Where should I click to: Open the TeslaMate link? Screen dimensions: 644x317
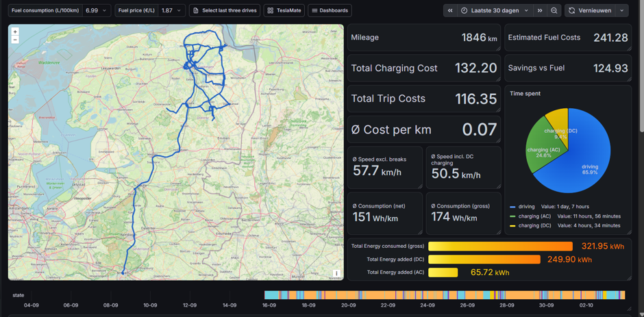[284, 11]
